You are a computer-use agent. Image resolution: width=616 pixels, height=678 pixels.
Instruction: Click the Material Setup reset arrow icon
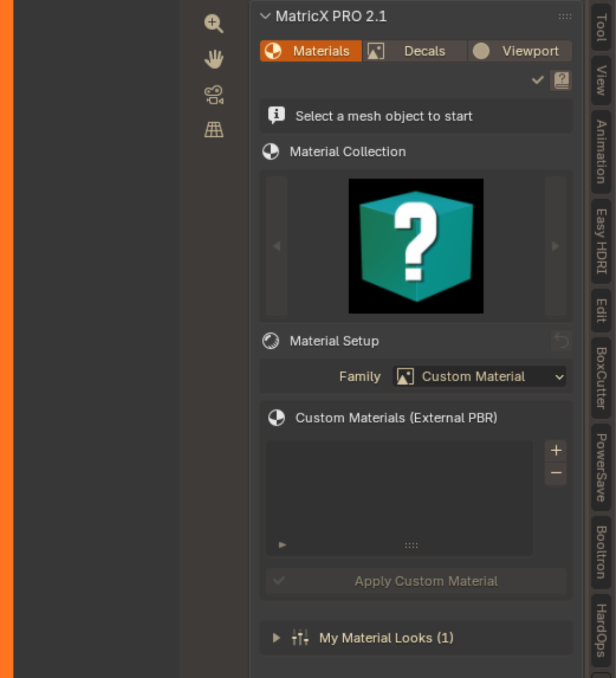(x=561, y=341)
